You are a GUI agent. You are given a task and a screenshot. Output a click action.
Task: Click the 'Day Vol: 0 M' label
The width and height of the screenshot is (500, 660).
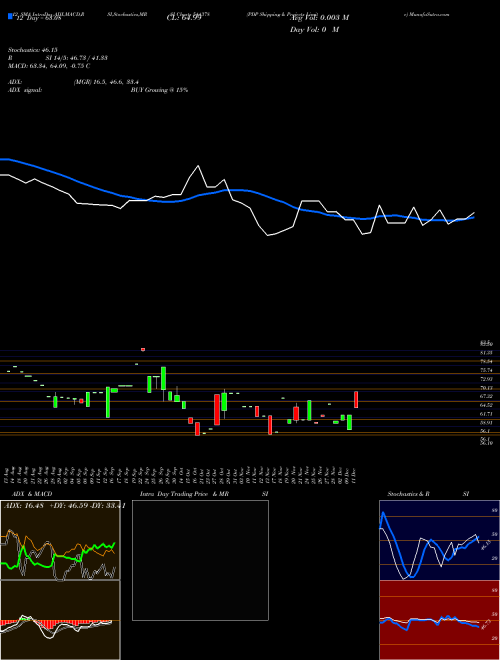point(314,30)
